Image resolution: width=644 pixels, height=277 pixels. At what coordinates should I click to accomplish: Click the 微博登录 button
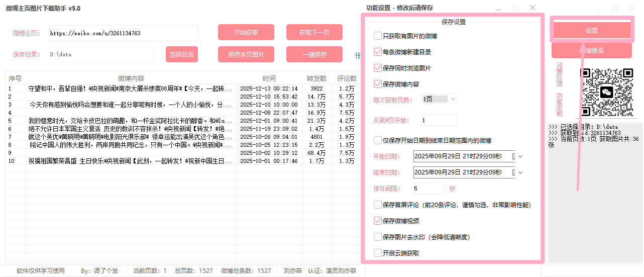592,50
